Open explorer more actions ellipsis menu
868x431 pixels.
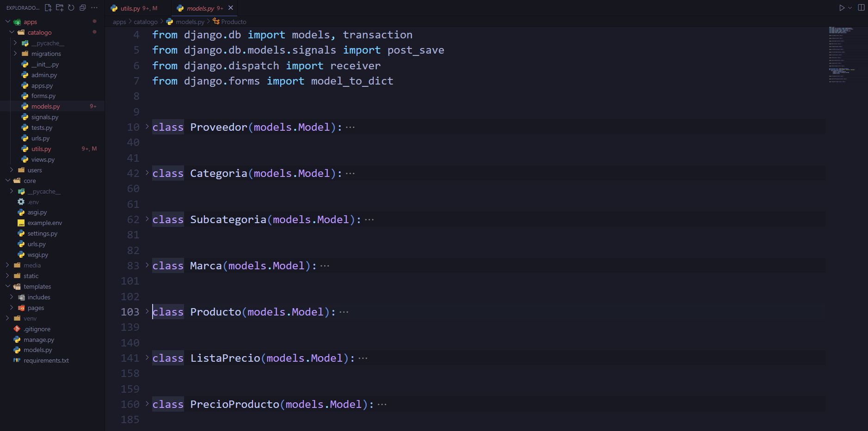94,8
